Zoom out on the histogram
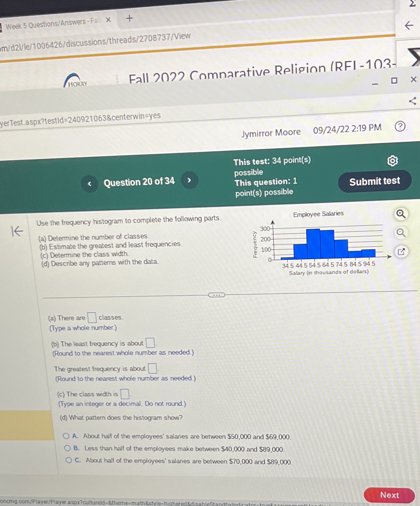The height and width of the screenshot is (506, 420). point(401,233)
